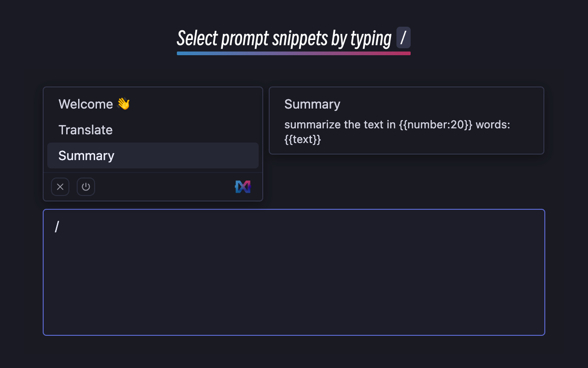This screenshot has width=588, height=368.
Task: Click the colorful extension logo in popup footer
Action: click(243, 187)
